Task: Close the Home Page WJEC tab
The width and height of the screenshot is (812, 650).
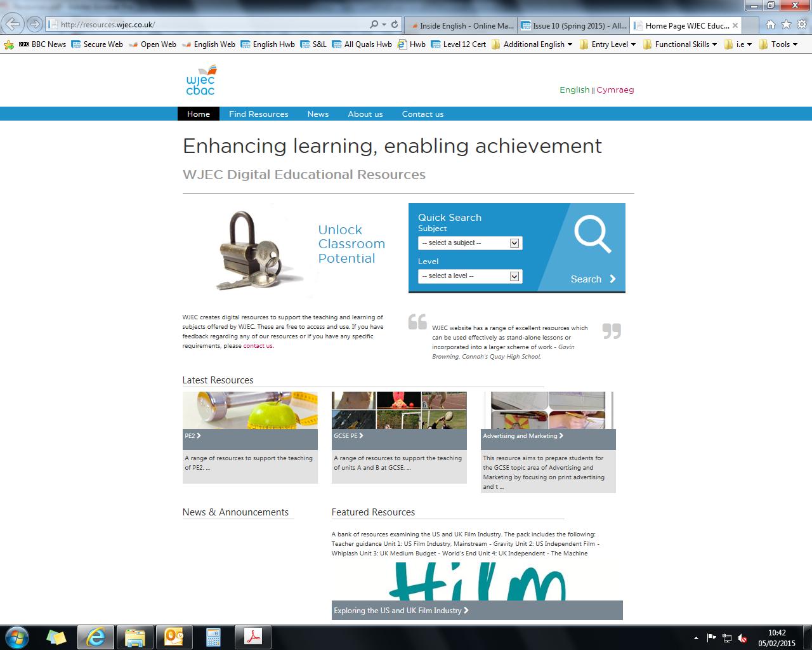Action: pos(735,25)
